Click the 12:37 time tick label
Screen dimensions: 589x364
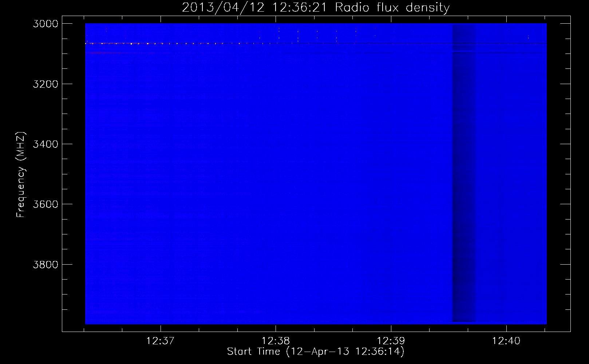161,341
